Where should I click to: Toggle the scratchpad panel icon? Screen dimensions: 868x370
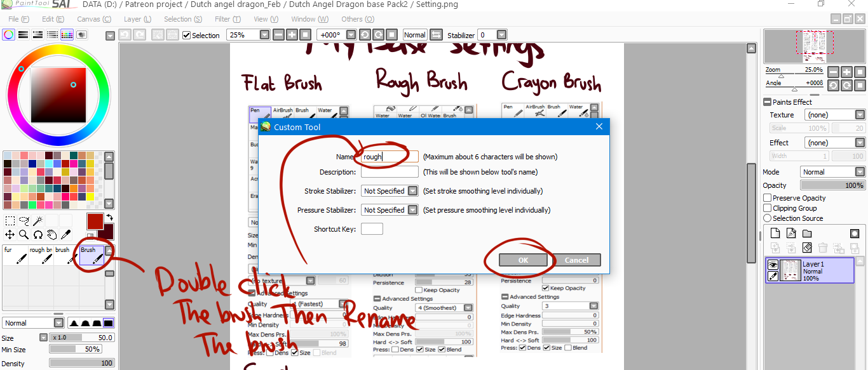(x=81, y=35)
